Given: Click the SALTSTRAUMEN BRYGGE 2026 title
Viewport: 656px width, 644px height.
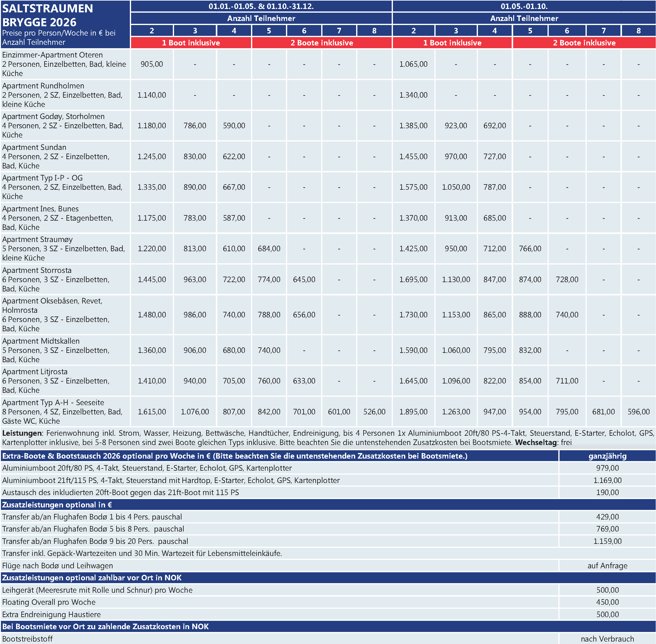Looking at the screenshot, I should click(47, 15).
